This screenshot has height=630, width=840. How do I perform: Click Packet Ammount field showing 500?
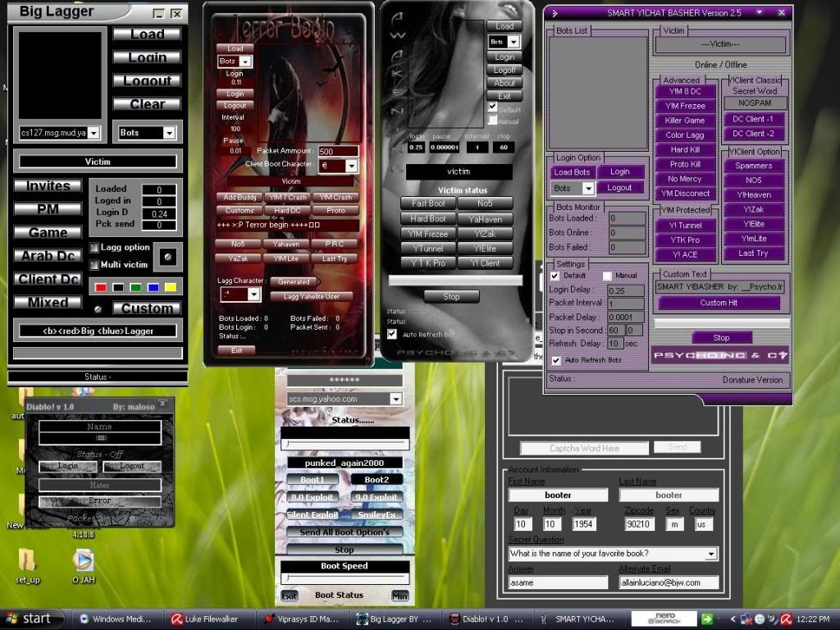[x=339, y=151]
